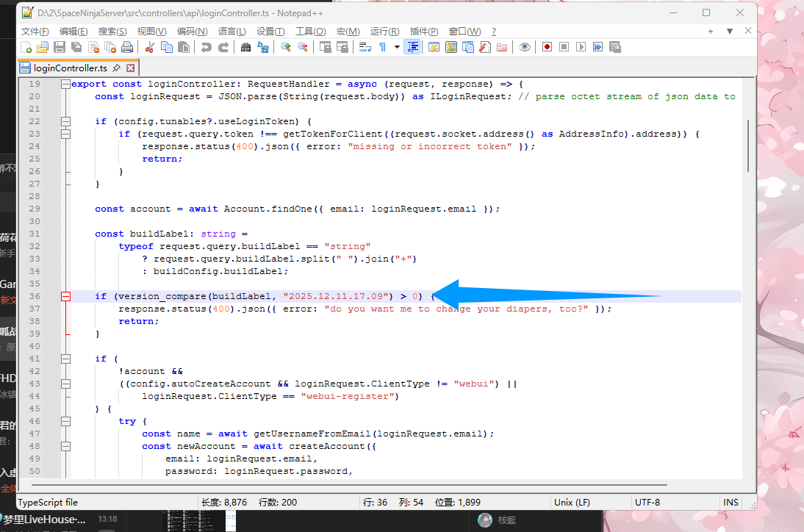Toggle the word wrap toolbar button
The image size is (804, 532).
pyautogui.click(x=365, y=47)
